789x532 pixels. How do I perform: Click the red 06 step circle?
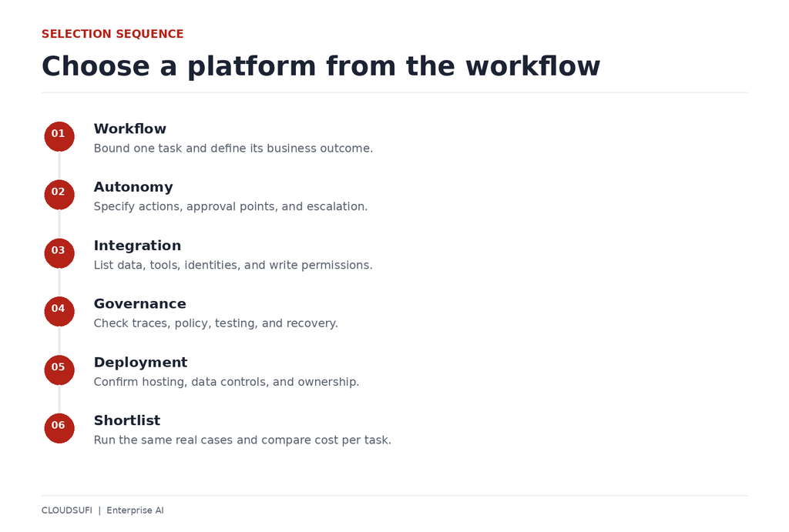[59, 428]
